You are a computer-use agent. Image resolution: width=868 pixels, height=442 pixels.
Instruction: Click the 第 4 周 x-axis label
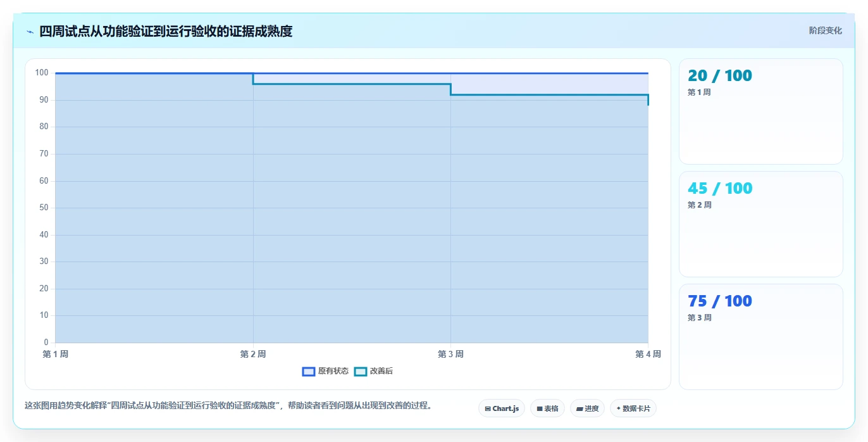pos(648,354)
